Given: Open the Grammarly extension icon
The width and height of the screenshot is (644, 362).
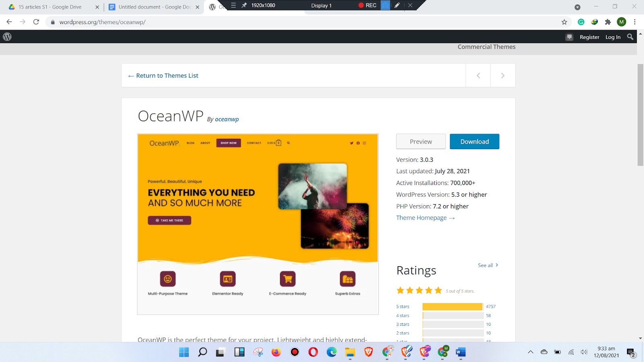Looking at the screenshot, I should click(581, 22).
